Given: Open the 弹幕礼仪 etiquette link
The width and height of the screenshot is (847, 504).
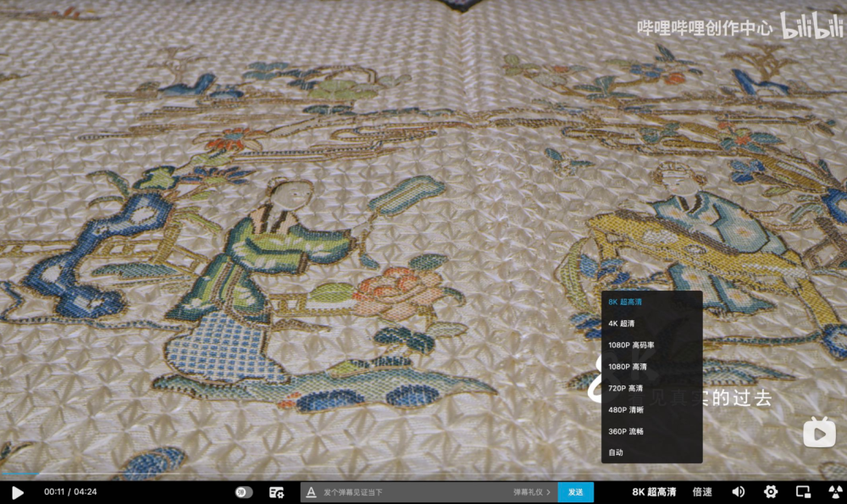Looking at the screenshot, I should tap(532, 492).
